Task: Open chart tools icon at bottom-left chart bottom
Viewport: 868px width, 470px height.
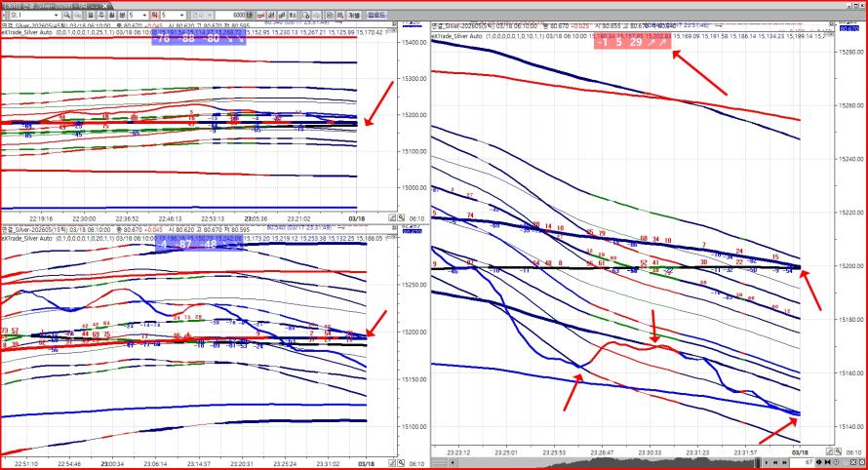Action: click(x=392, y=463)
